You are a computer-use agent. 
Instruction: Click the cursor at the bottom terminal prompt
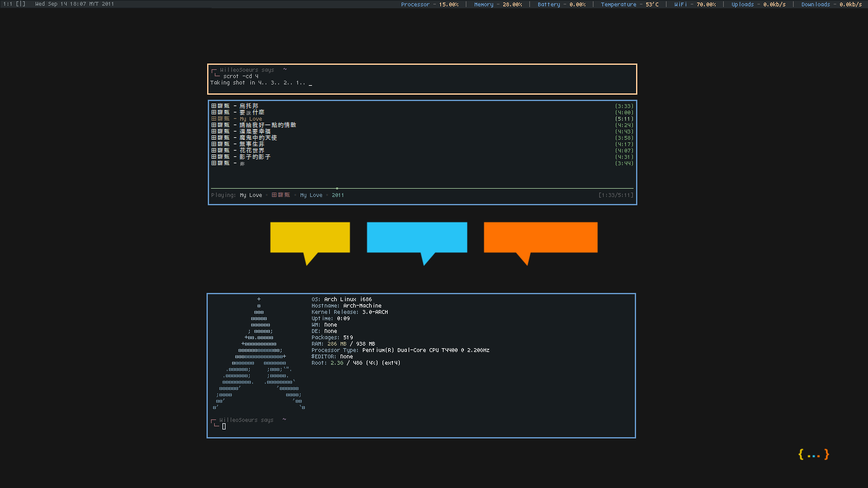[x=224, y=426]
